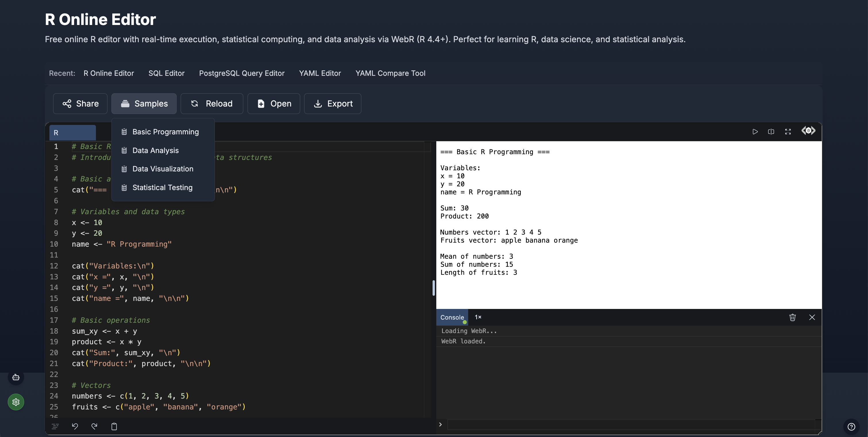
Task: Open the settings gear
Action: coord(16,402)
